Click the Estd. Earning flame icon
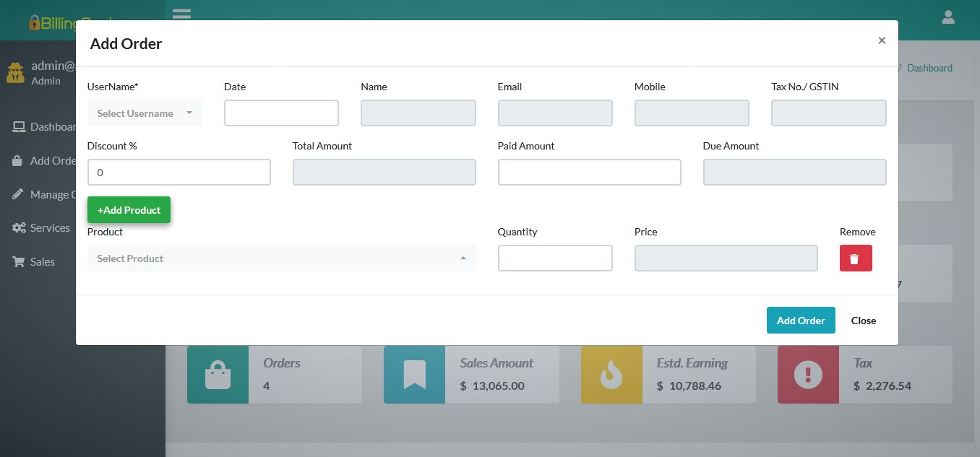This screenshot has height=457, width=980. coord(611,375)
